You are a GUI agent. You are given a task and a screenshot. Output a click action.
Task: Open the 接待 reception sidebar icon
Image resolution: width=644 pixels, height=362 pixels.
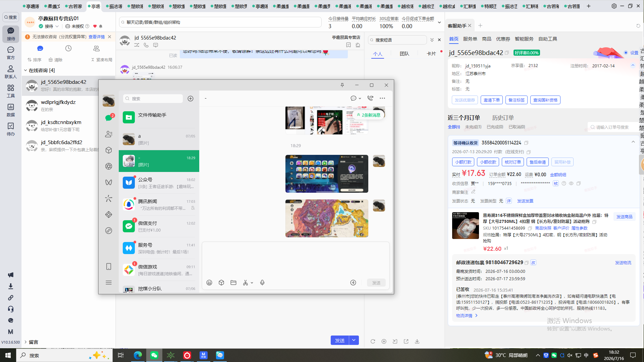tap(11, 34)
